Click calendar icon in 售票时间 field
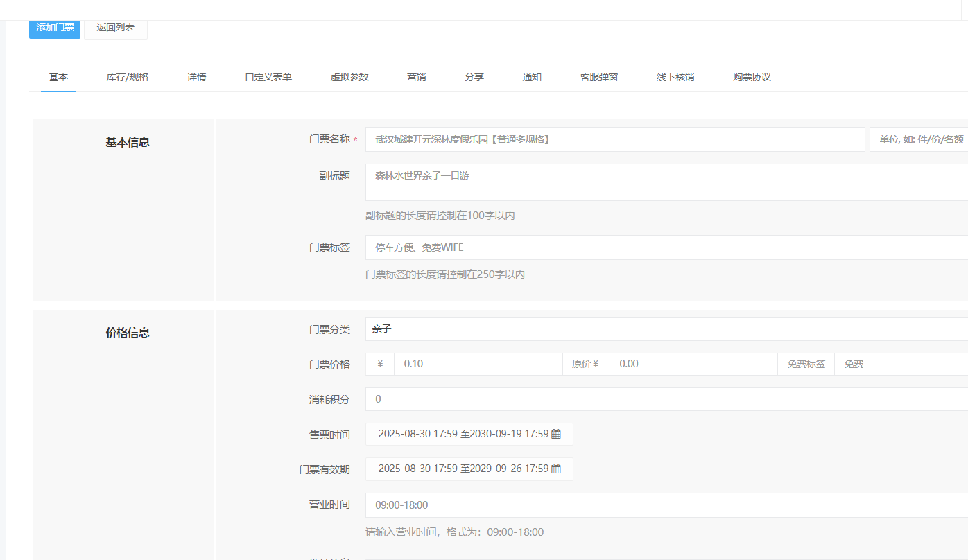Screen dimensions: 968x560 coord(556,435)
